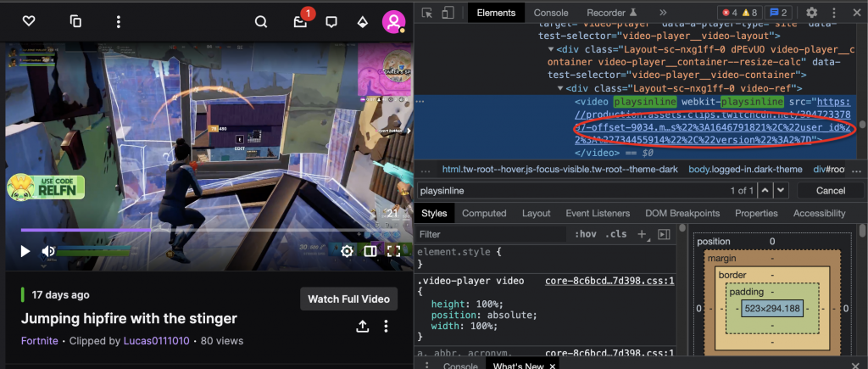Screen dimensions: 868x369
Task: Click the video src URL link
Action: (711, 120)
